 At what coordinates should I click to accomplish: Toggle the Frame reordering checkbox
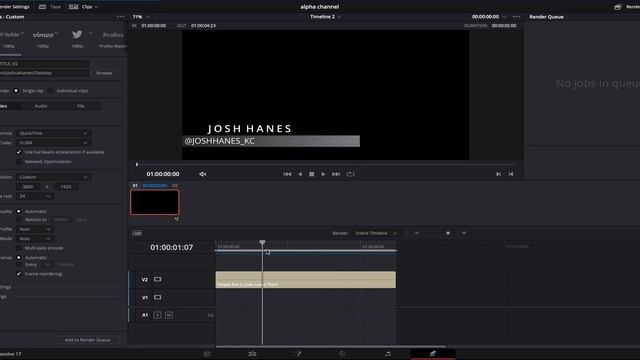(x=19, y=274)
